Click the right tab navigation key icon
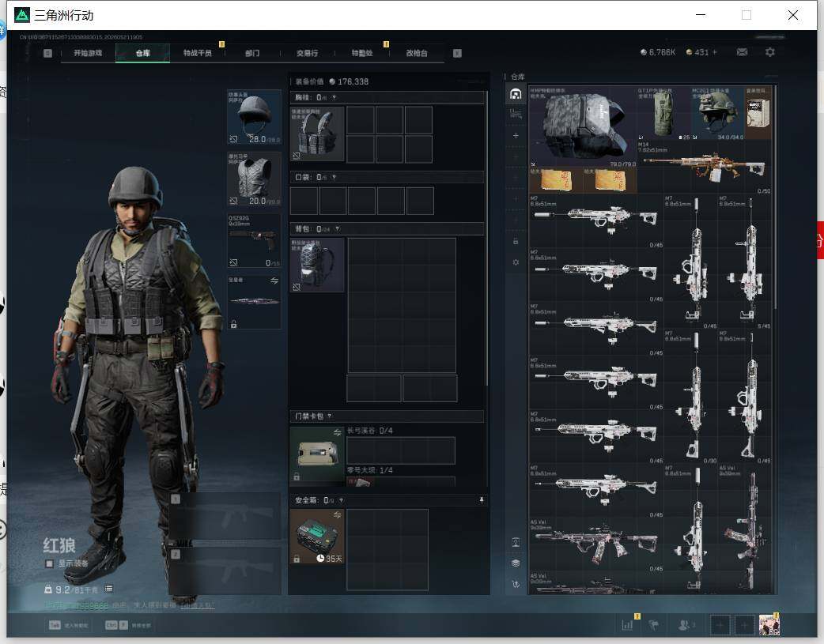Screen dimensions: 824x644 pos(457,53)
